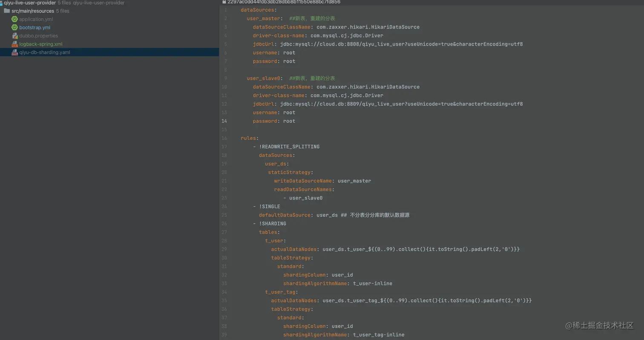Click the qiyu-db-sharding.yaml file icon

coord(15,52)
